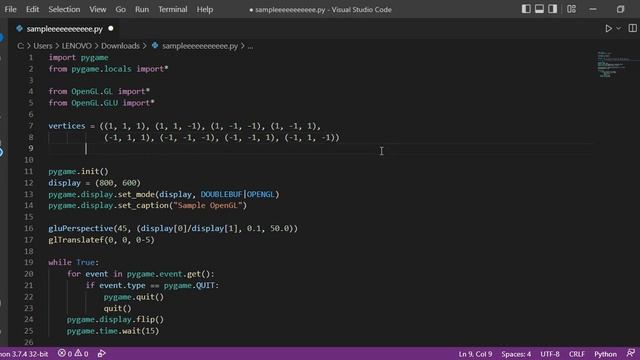Click the Python language mode indicator
The height and width of the screenshot is (360, 640).
[x=605, y=354]
